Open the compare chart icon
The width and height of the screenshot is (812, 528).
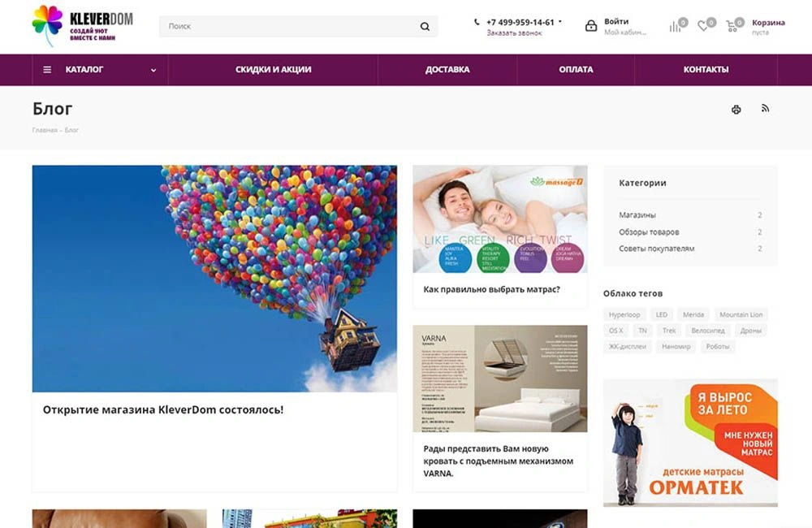tap(675, 27)
